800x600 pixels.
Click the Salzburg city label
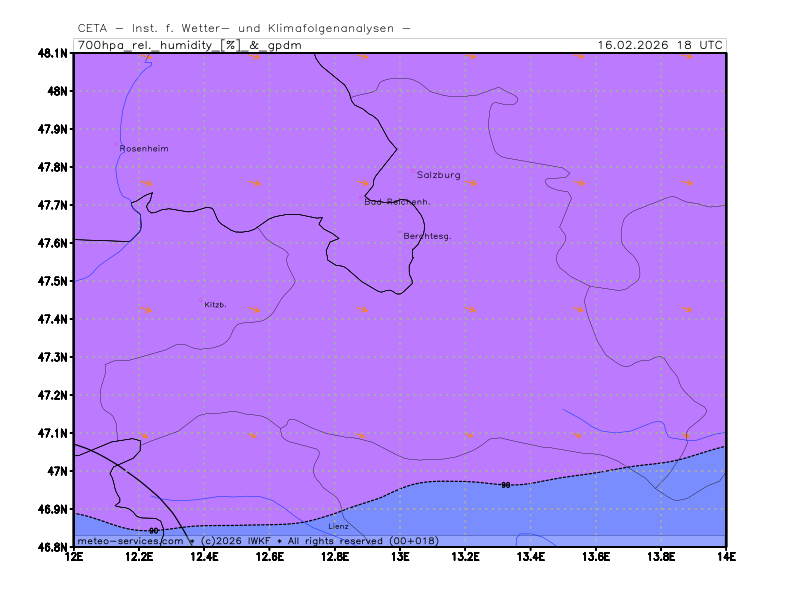pos(438,175)
